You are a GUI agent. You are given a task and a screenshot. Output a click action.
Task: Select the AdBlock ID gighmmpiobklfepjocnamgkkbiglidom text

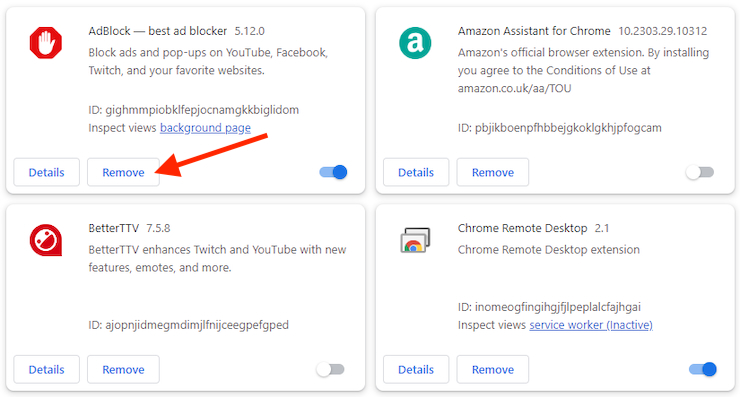pyautogui.click(x=193, y=110)
